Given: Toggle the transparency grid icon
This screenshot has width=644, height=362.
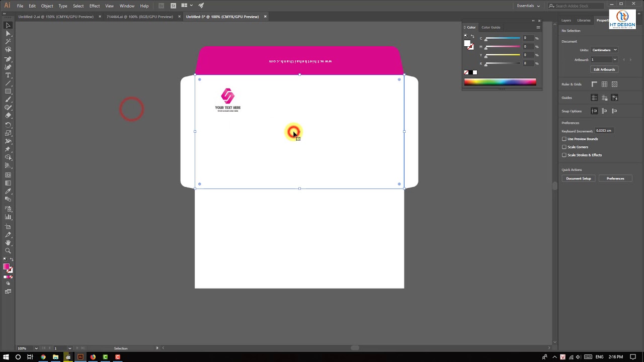Looking at the screenshot, I should (x=614, y=84).
